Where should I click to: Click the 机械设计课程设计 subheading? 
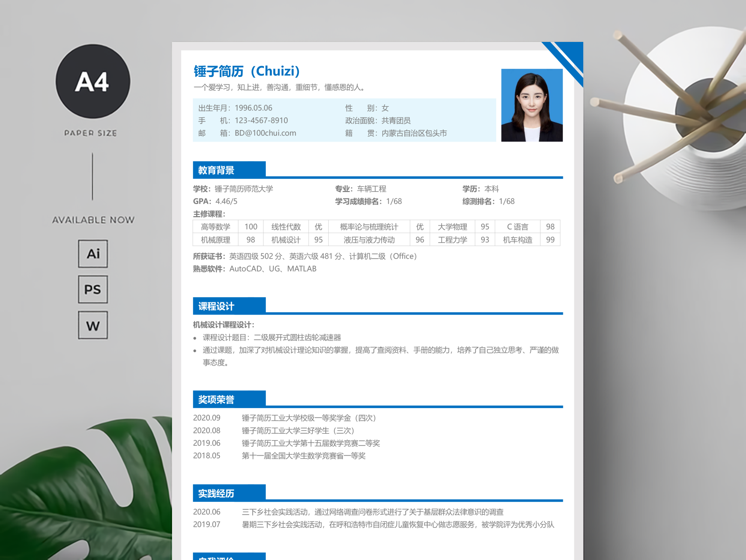224,325
